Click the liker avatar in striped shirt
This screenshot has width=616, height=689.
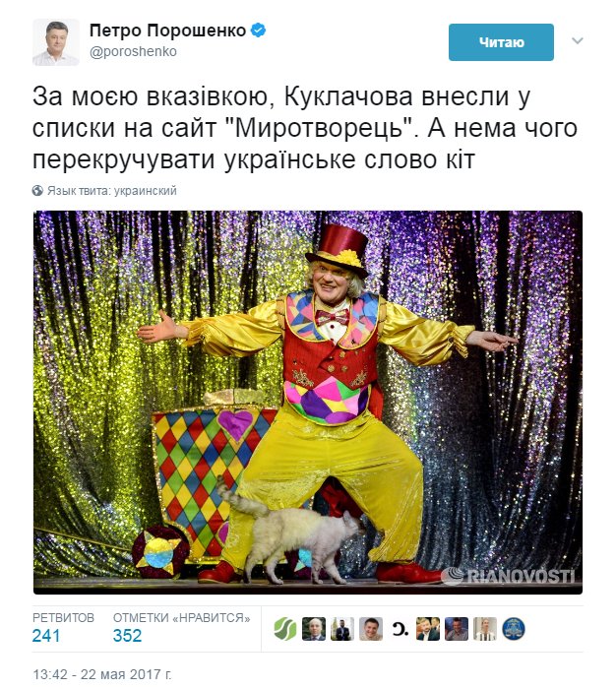(485, 629)
